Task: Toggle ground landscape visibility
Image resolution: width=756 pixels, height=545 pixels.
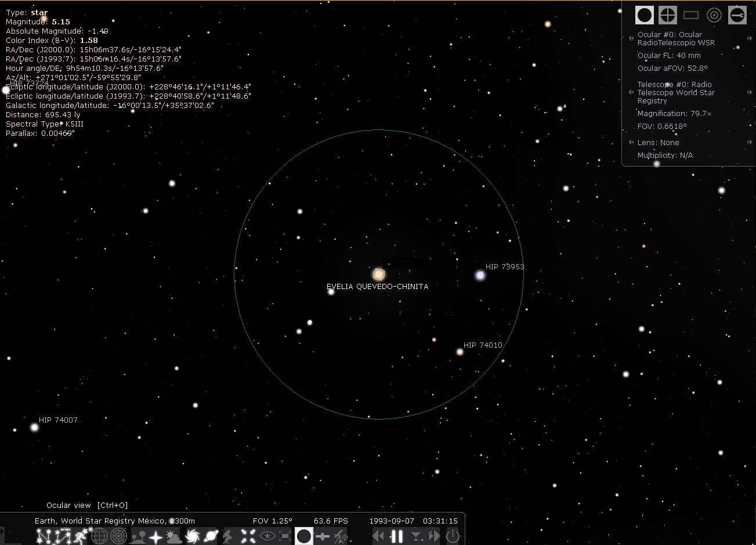Action: pyautogui.click(x=138, y=536)
